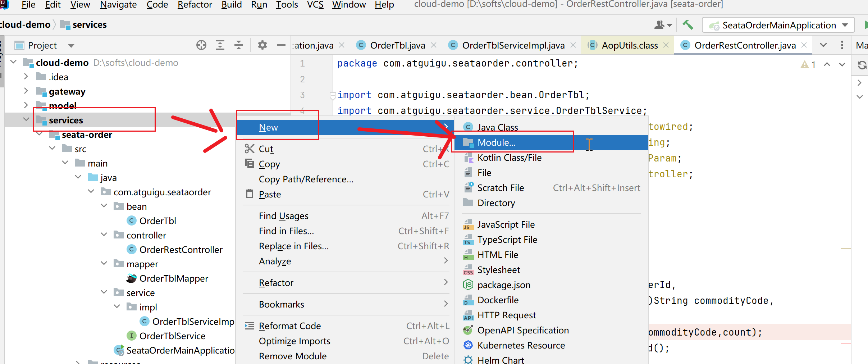The width and height of the screenshot is (868, 364).
Task: Expand the .idea folder
Action: click(x=26, y=77)
